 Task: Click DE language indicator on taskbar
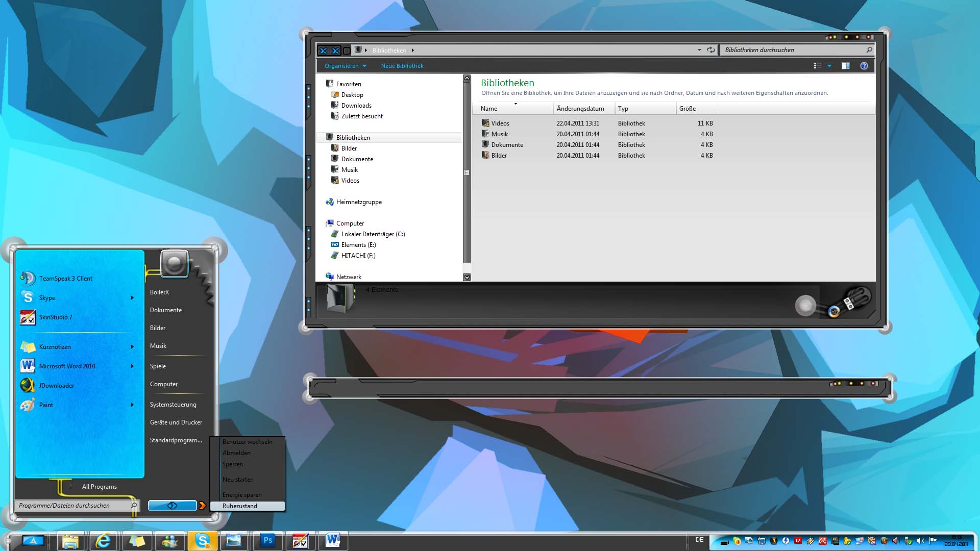click(x=699, y=540)
